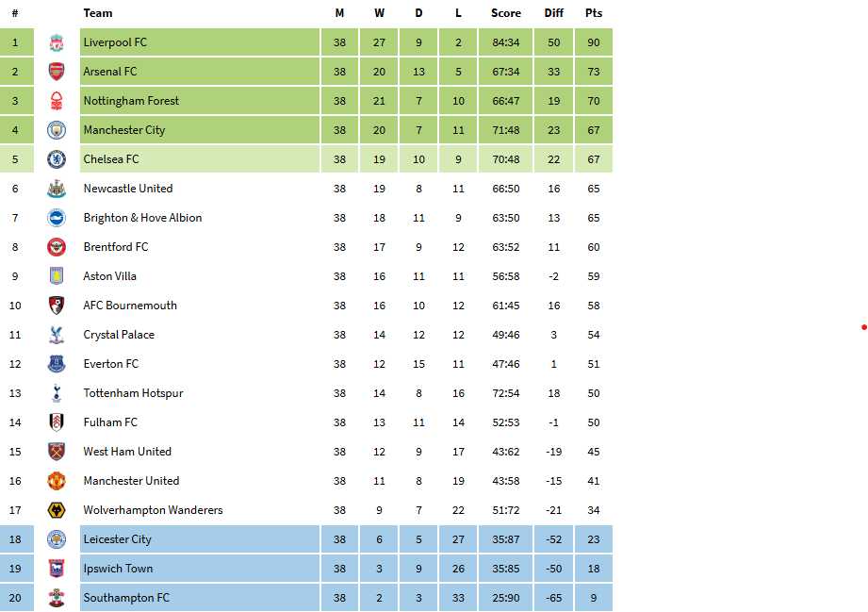Click the Brentford FC bee badge
This screenshot has height=612, width=868.
click(57, 247)
